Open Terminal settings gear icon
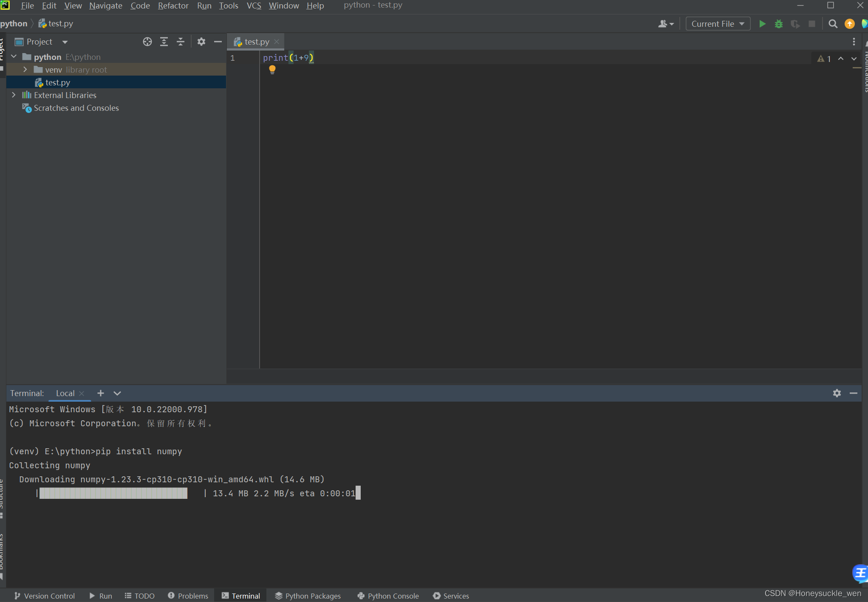This screenshot has width=868, height=602. [x=837, y=393]
